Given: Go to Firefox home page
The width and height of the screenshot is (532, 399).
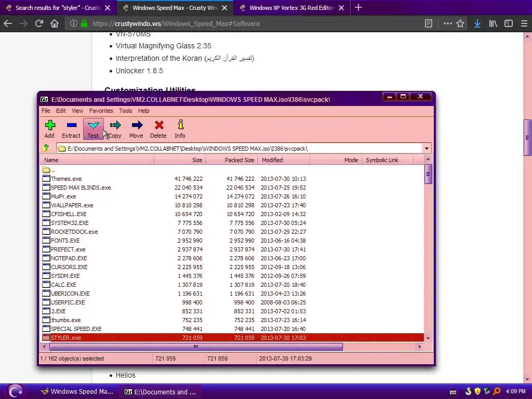Looking at the screenshot, I should [x=55, y=23].
